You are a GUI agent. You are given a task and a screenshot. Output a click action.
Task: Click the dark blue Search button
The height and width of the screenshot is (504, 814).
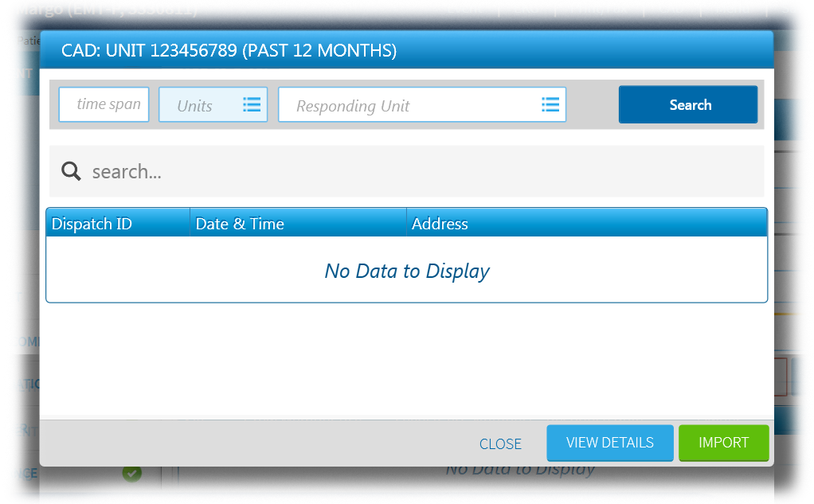[x=688, y=105]
